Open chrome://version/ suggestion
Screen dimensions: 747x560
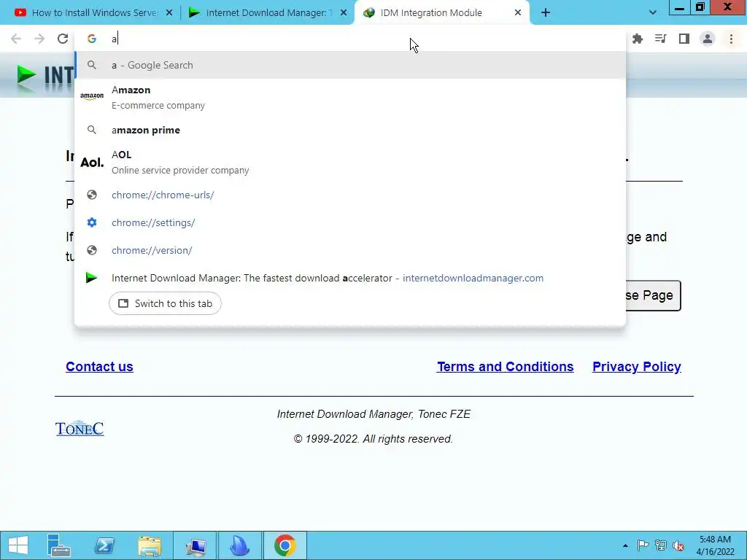click(350, 250)
